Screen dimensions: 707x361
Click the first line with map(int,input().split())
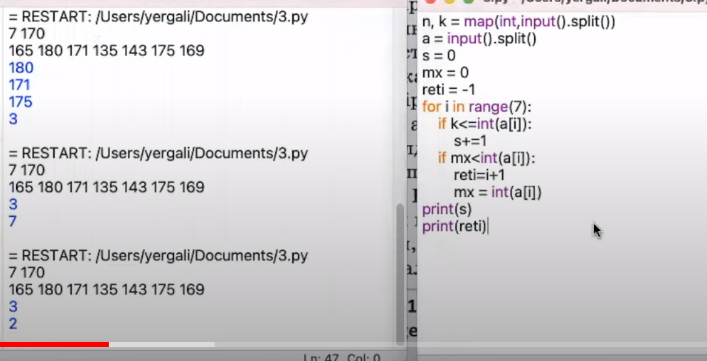519,22
